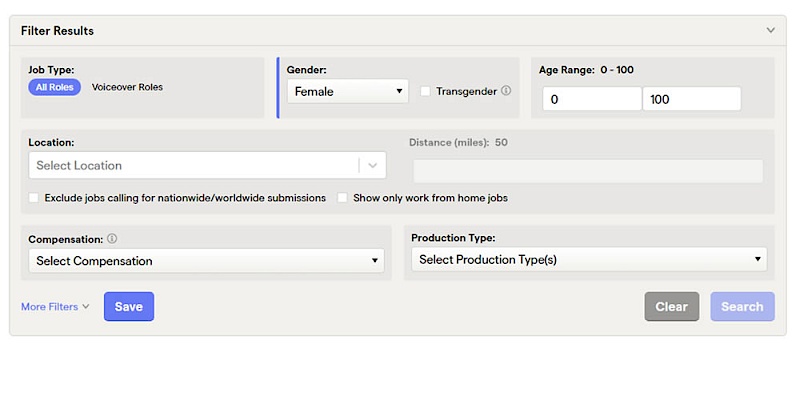The image size is (800, 400).
Task: Click the Distance miles slider
Action: pos(588,171)
